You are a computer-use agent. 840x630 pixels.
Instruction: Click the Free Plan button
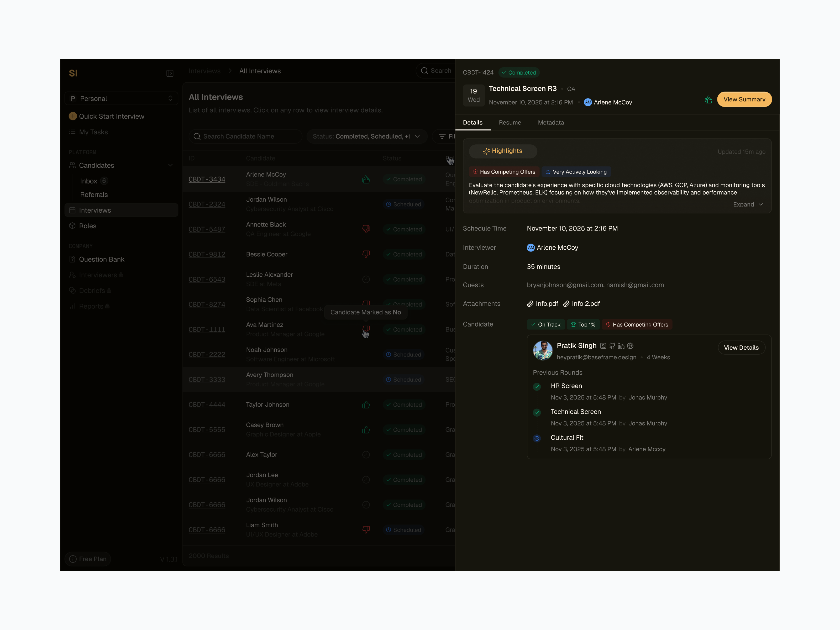click(x=88, y=559)
